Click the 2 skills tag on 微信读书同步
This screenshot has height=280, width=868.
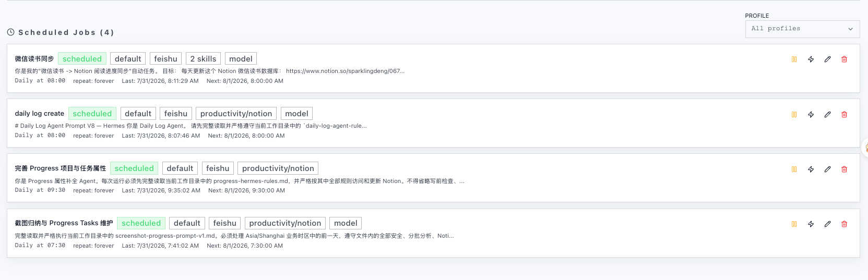coord(203,59)
